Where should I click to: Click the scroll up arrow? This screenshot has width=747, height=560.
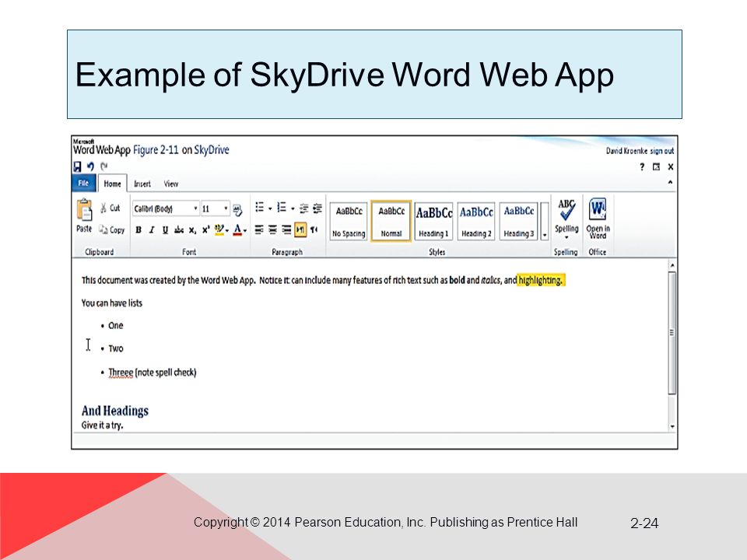672,265
